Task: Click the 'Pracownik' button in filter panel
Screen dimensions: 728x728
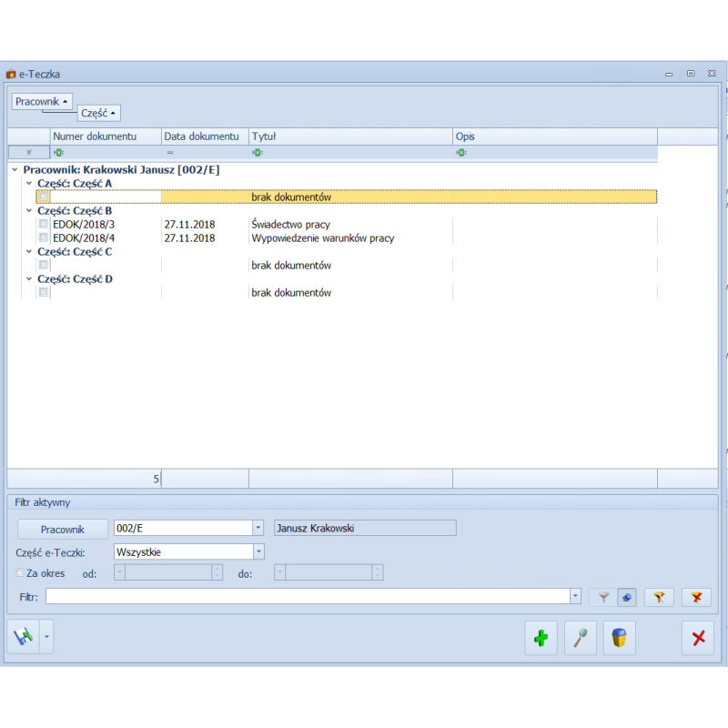Action: point(62,529)
